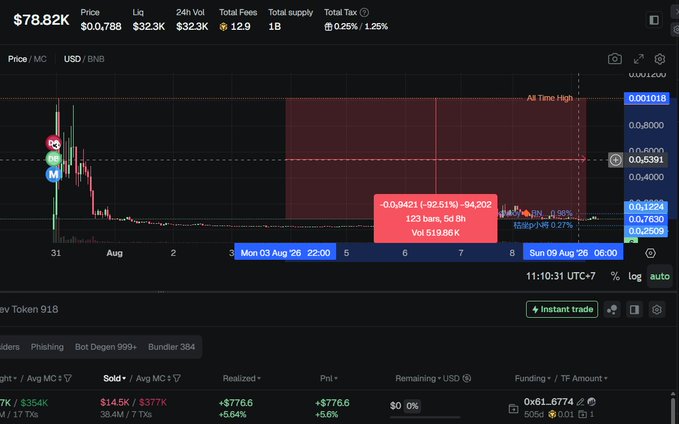
Task: Select the Bot Degen 999+ tab
Action: 106,347
